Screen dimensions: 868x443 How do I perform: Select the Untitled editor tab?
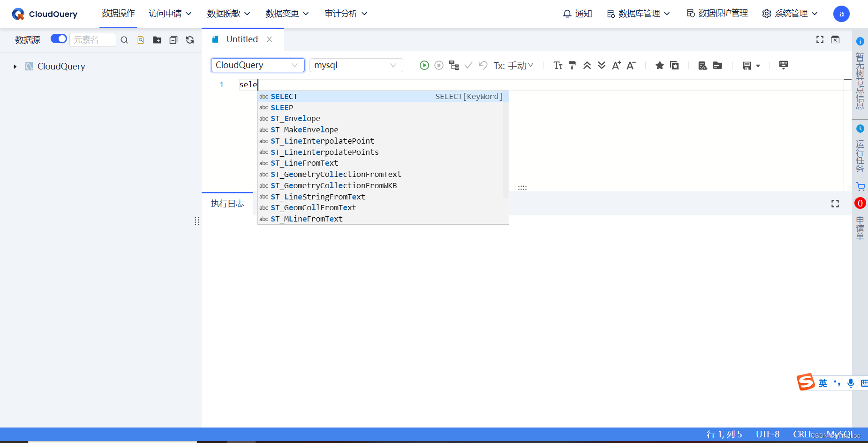[x=242, y=39]
